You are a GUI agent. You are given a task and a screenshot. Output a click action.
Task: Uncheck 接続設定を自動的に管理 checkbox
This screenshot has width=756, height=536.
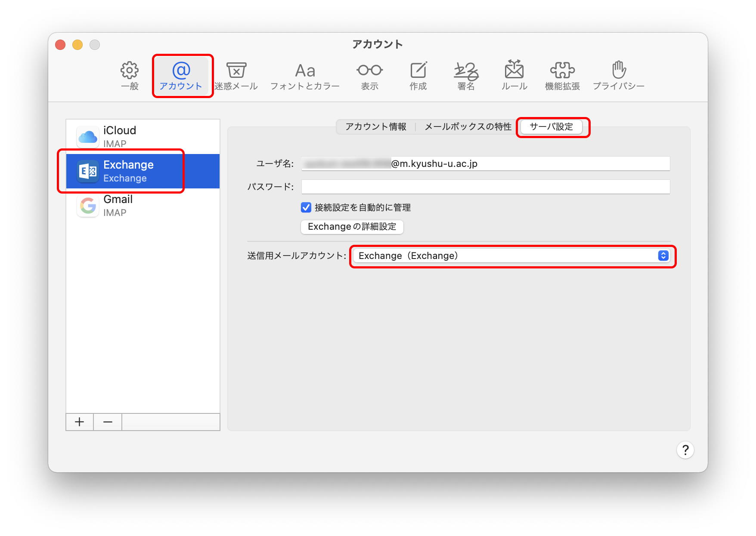pyautogui.click(x=306, y=208)
